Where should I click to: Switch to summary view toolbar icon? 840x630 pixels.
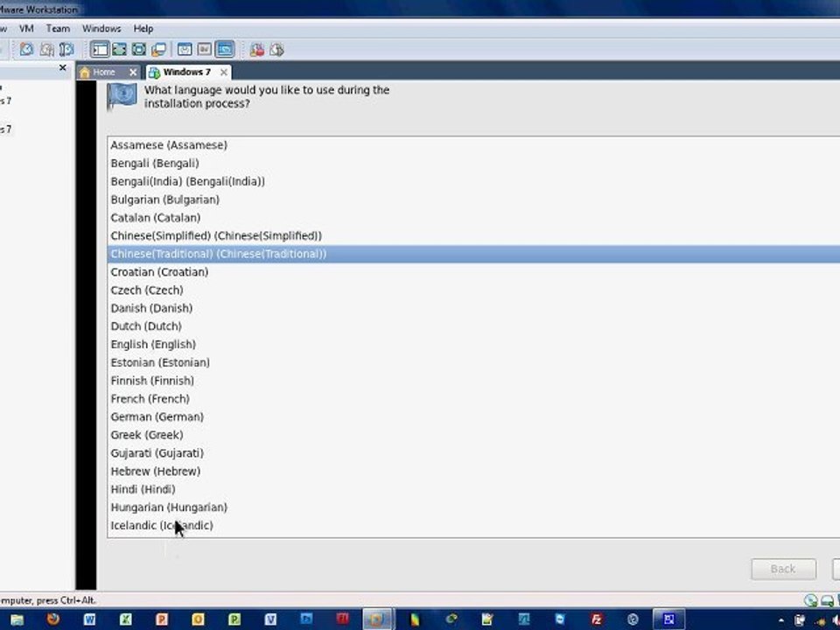click(185, 50)
